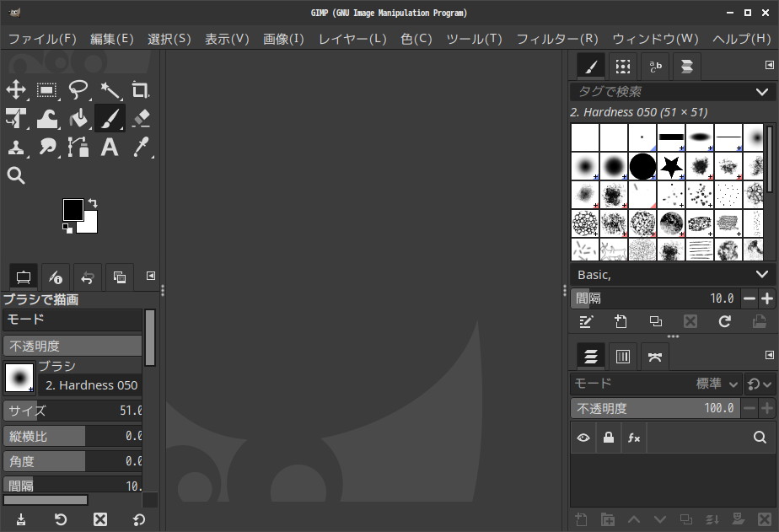Click the layer 不透明度 100.0 slider
779x532 pixels.
(655, 408)
